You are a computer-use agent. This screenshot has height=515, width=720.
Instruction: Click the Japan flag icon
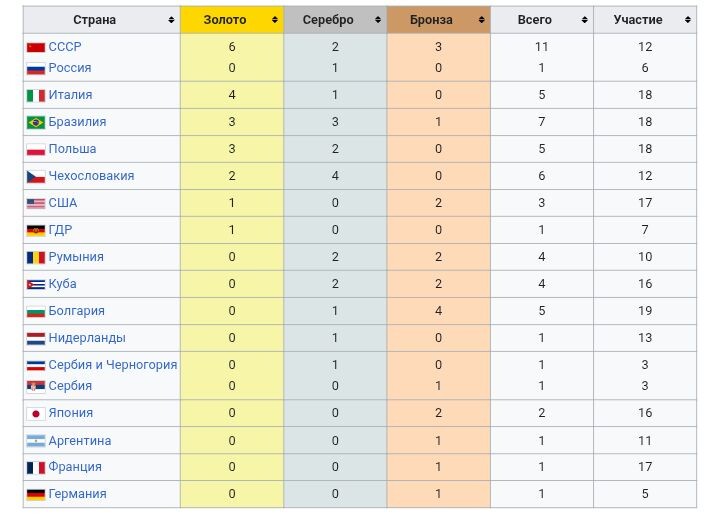click(x=36, y=413)
